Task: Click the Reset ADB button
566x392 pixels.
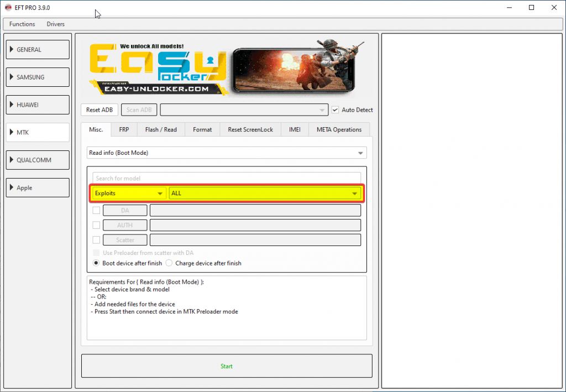Action: [x=99, y=109]
